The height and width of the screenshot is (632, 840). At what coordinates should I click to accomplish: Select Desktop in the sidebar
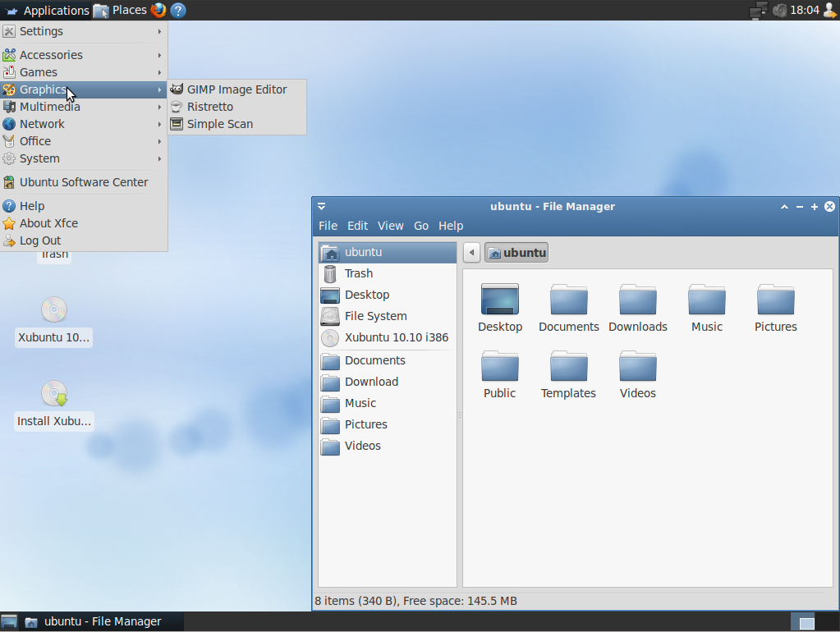pyautogui.click(x=388, y=295)
